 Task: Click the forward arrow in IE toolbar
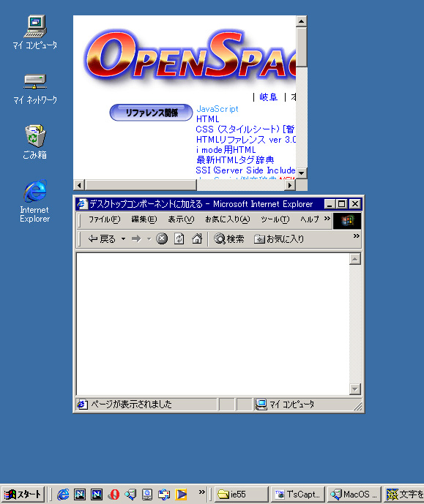point(137,238)
